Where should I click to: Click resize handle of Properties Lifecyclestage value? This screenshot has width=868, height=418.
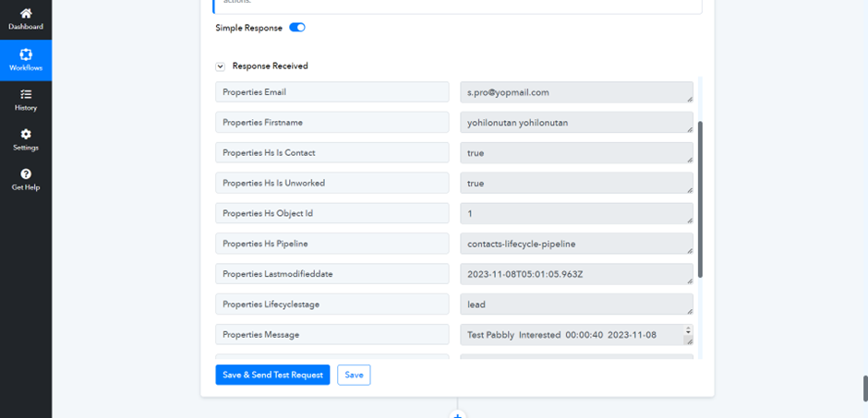click(x=689, y=311)
